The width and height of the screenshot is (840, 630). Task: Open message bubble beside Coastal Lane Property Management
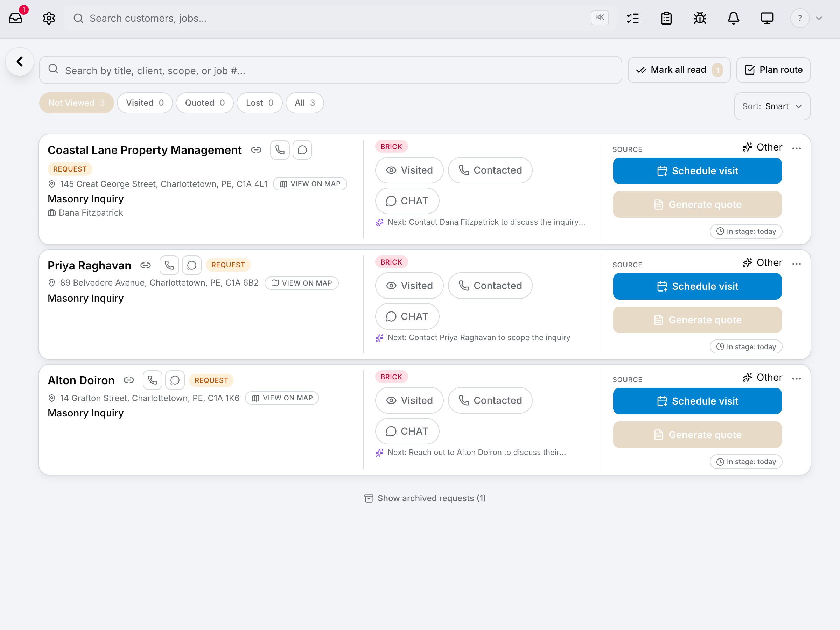(x=302, y=150)
